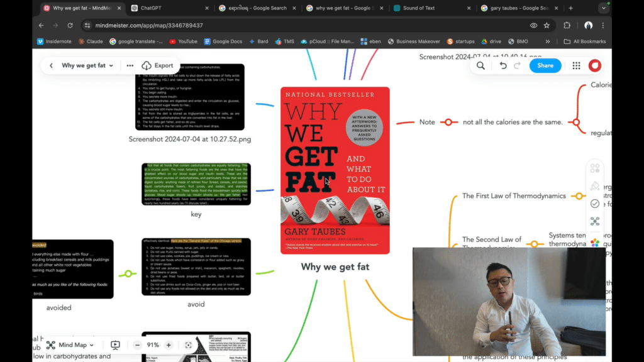Select the 'Why we get fat' central title
This screenshot has height=362, width=644.
335,266
